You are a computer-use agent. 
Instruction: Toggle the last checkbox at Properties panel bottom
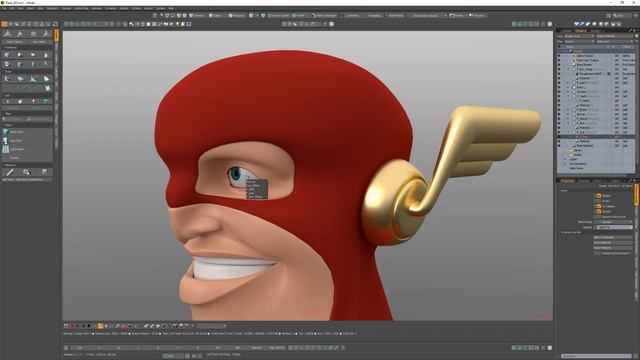(599, 253)
